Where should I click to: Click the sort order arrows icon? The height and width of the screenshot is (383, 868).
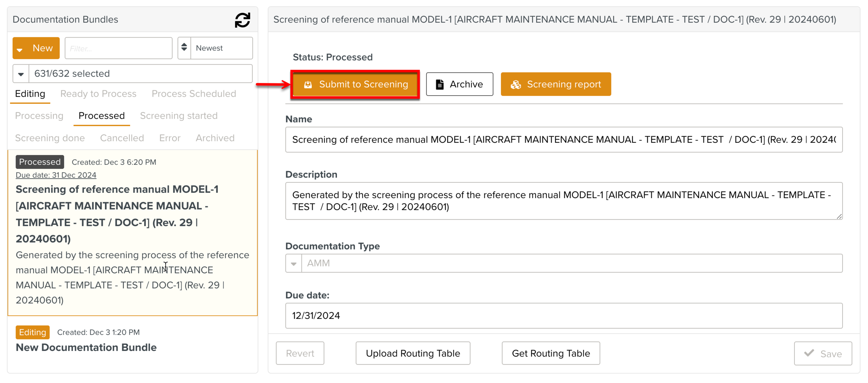pos(184,48)
